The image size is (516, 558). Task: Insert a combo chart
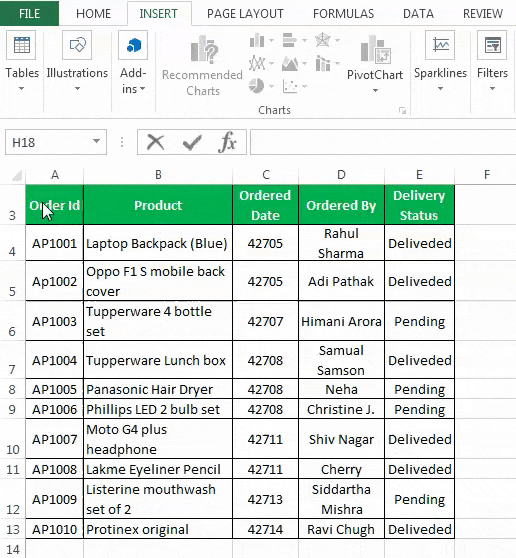323,64
